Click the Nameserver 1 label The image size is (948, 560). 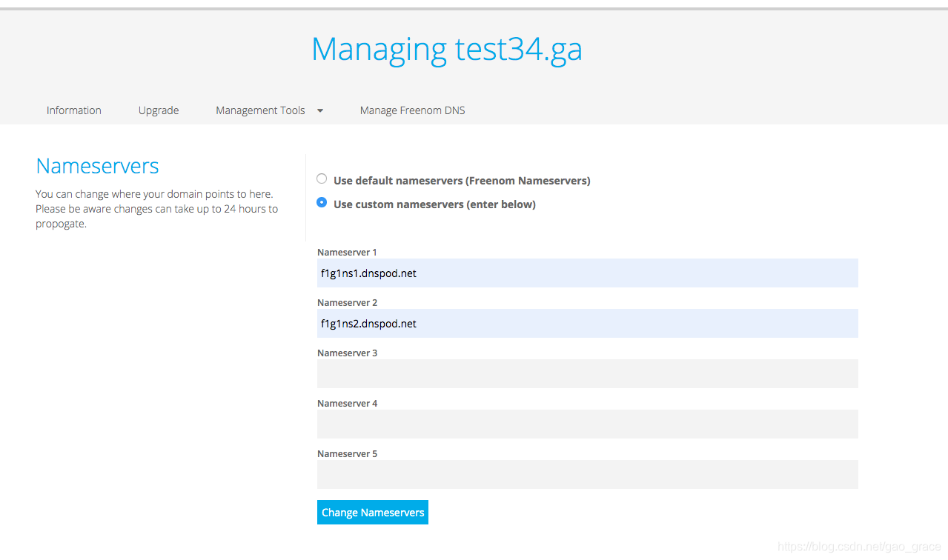pyautogui.click(x=348, y=253)
